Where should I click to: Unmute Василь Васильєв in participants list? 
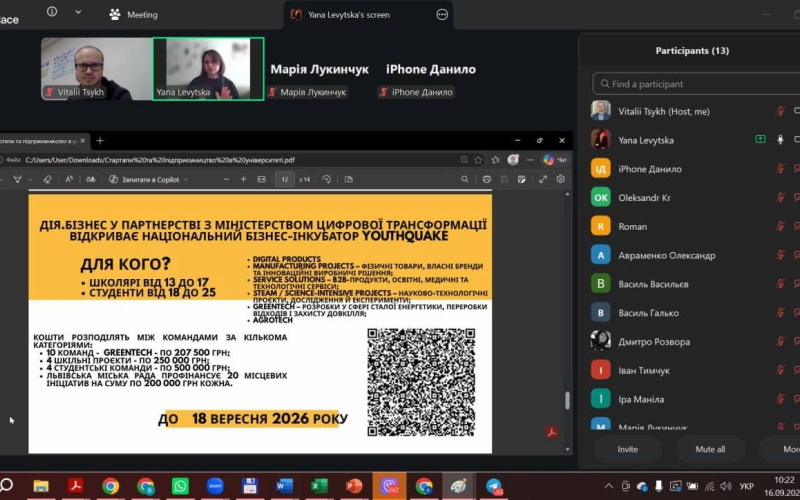pos(780,284)
